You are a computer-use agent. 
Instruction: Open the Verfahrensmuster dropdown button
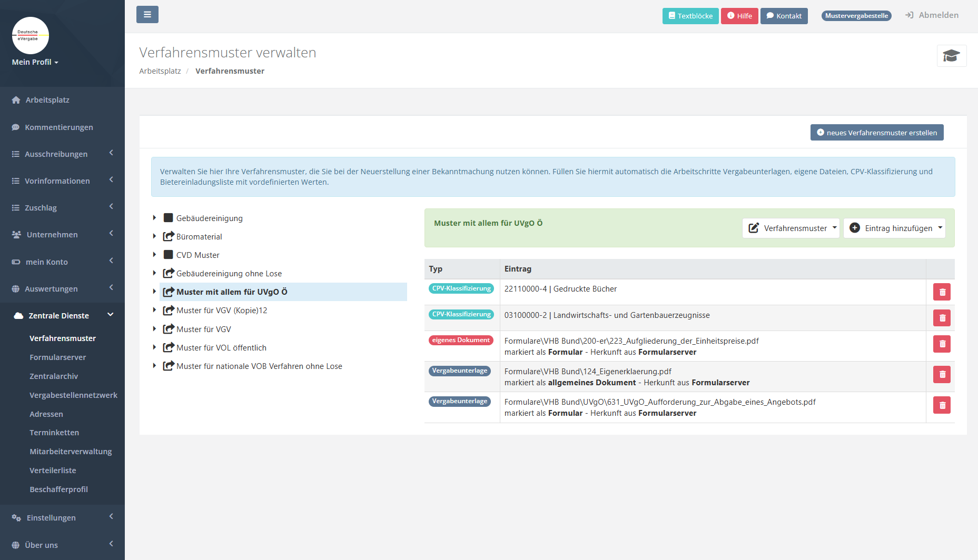click(791, 228)
